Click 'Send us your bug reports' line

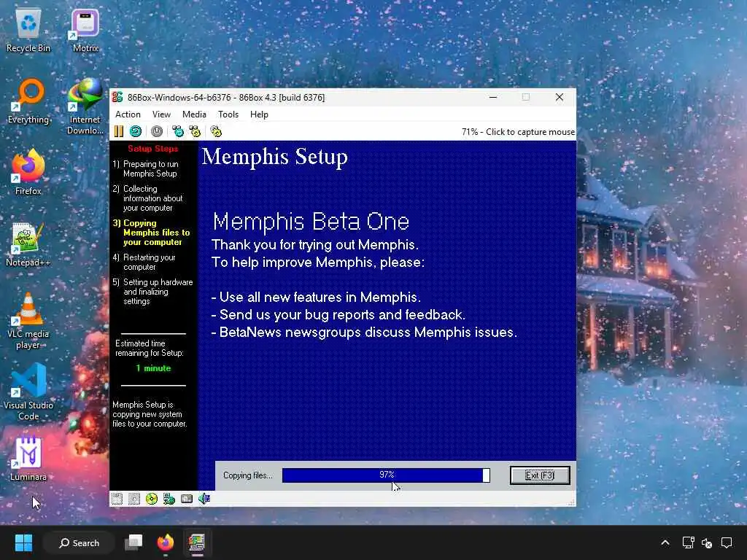pyautogui.click(x=338, y=315)
